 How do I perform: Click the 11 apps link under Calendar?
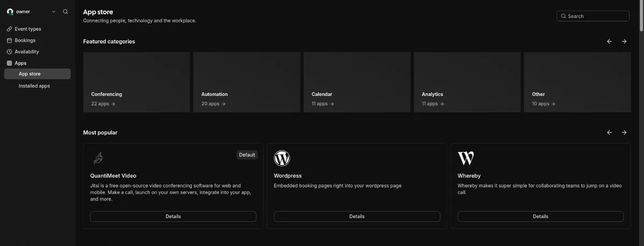click(323, 104)
